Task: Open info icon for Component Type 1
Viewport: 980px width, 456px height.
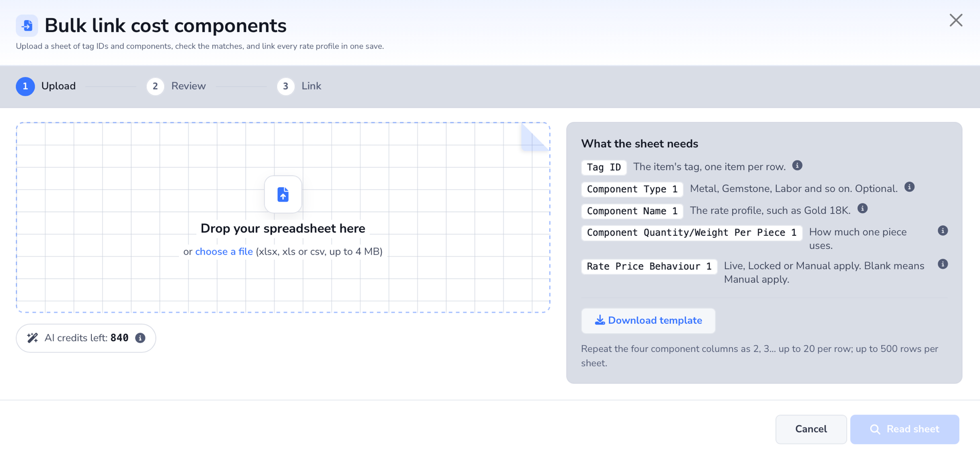Action: pos(909,187)
